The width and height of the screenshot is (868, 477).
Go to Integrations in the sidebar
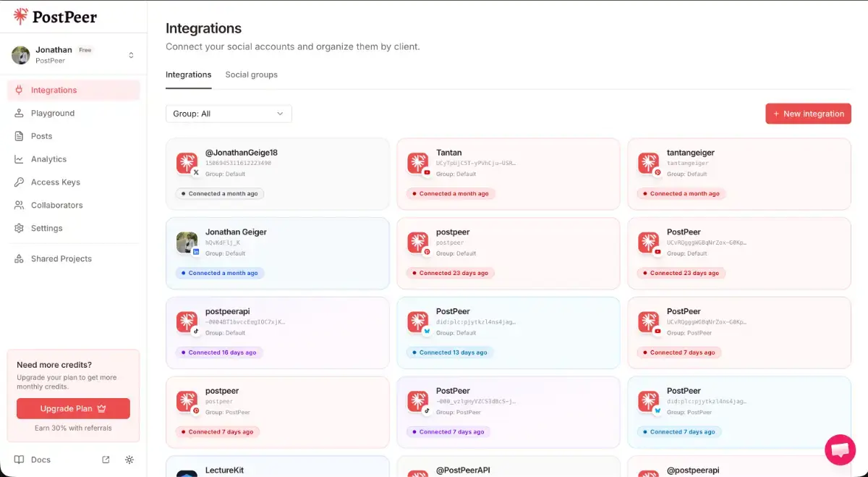pos(73,90)
